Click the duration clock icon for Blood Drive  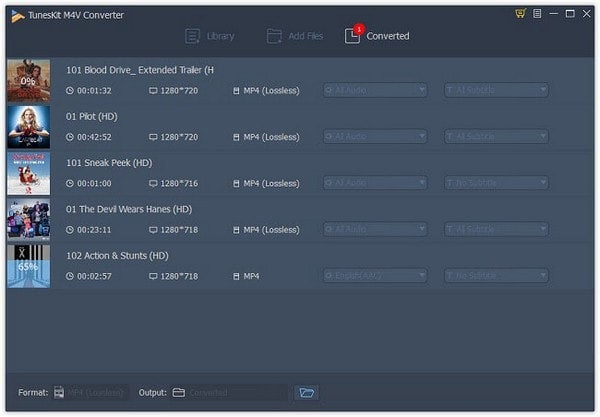69,91
